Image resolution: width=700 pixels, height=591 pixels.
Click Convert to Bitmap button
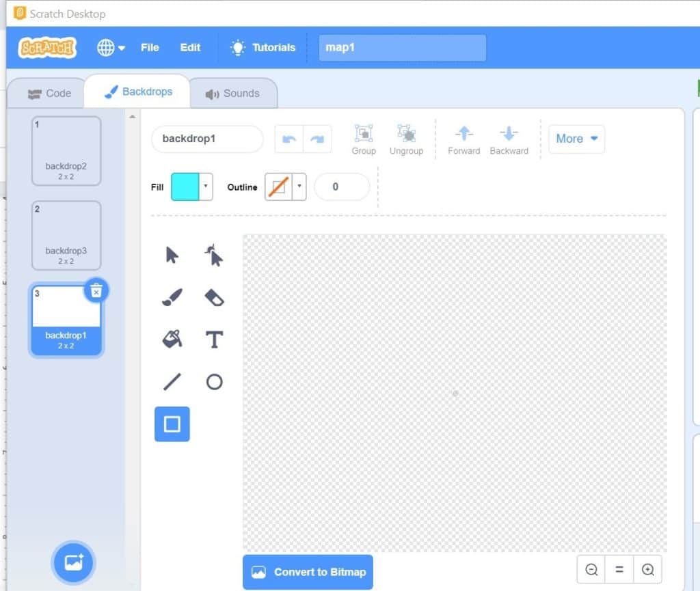(x=308, y=572)
